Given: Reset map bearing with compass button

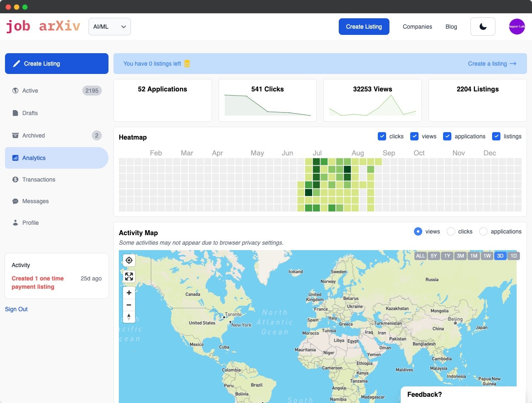Looking at the screenshot, I should click(129, 317).
